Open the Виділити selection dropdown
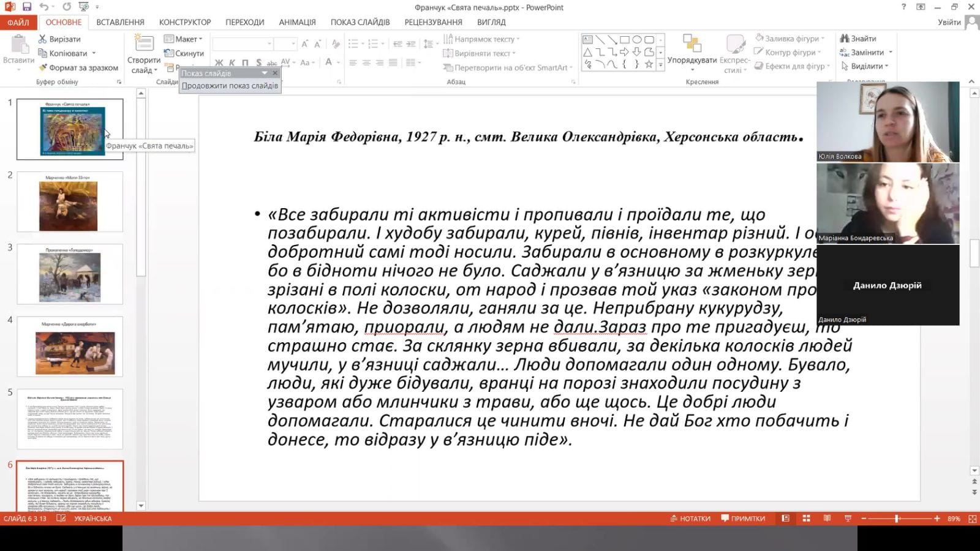 tap(865, 66)
